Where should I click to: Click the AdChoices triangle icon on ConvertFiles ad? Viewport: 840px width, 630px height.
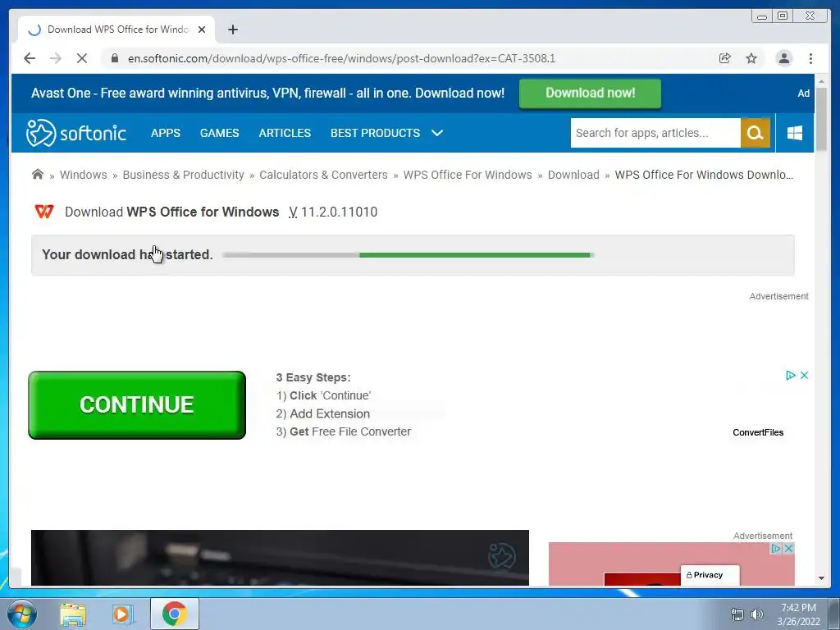click(x=790, y=375)
